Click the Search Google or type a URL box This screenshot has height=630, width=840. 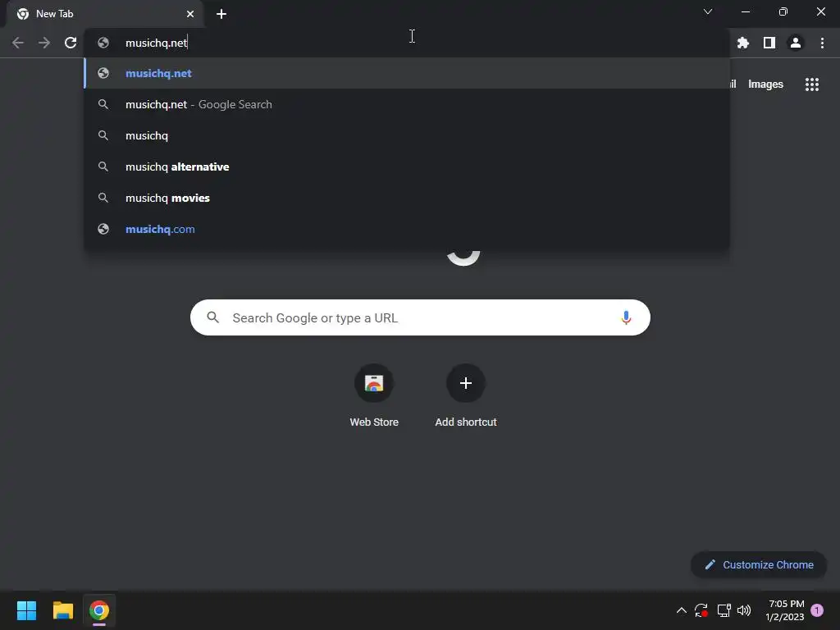pos(420,317)
